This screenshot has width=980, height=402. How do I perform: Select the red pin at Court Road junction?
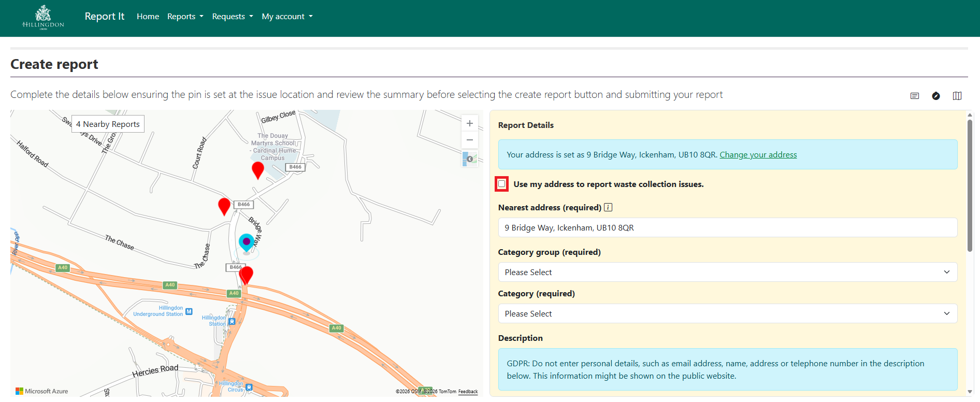pyautogui.click(x=224, y=206)
